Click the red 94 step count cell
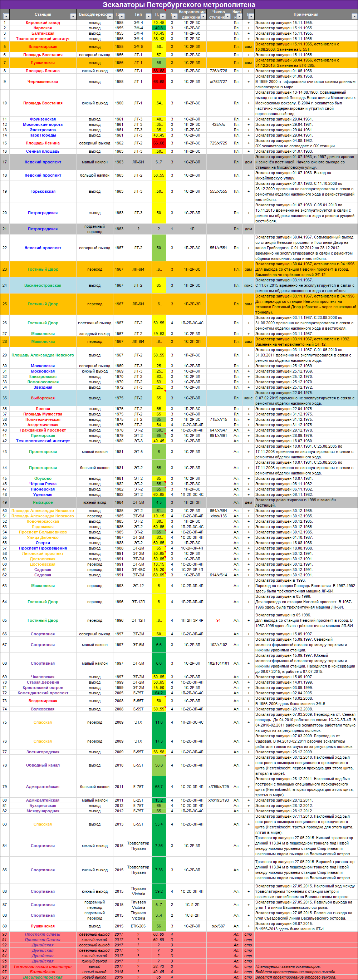 pyautogui.click(x=219, y=620)
